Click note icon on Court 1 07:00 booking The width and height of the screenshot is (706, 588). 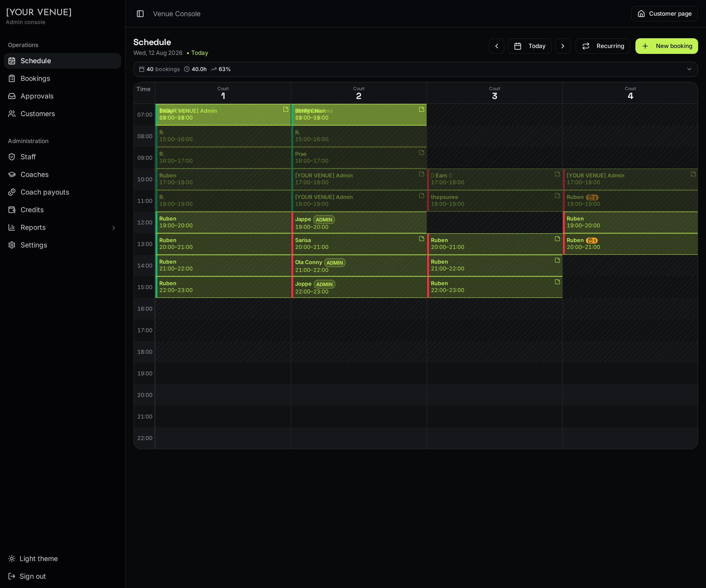pyautogui.click(x=285, y=110)
